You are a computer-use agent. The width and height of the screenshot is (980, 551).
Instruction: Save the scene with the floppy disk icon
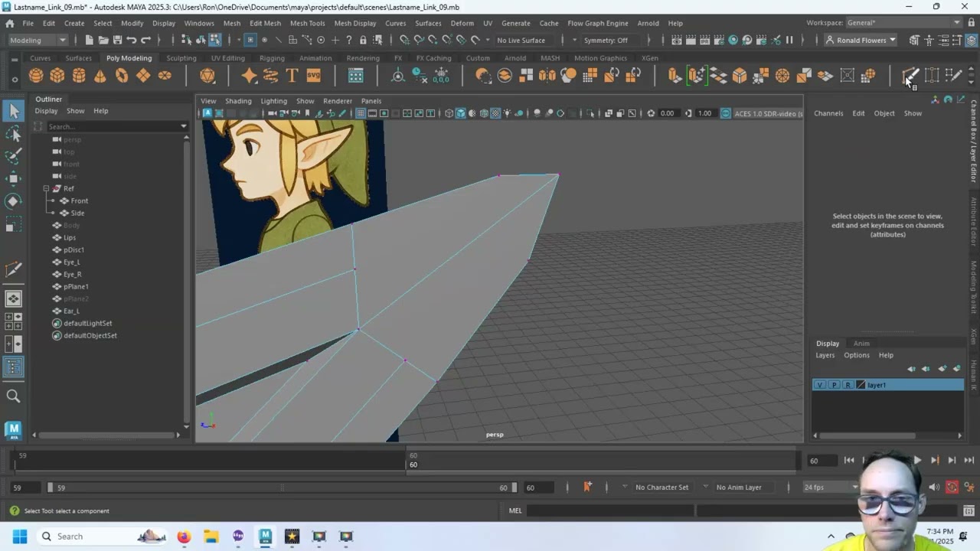point(117,40)
